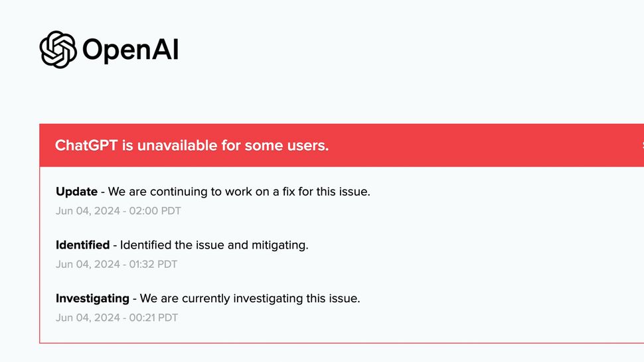Click the OpenAI knot logo icon
644x362 pixels.
click(x=58, y=50)
